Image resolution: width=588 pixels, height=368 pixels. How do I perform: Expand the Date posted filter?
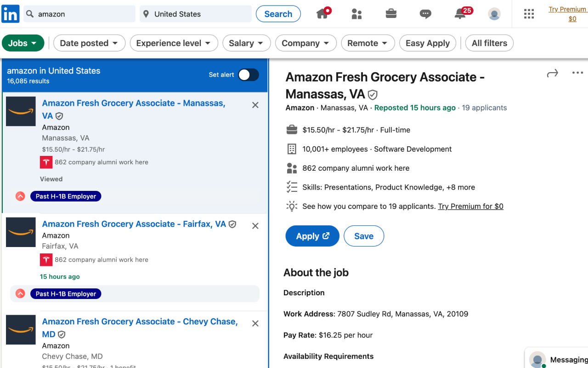(x=89, y=43)
